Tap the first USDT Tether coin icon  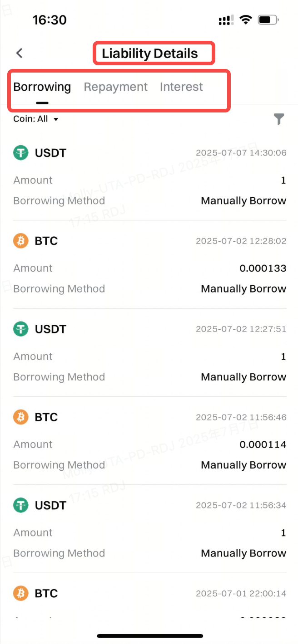click(x=20, y=153)
